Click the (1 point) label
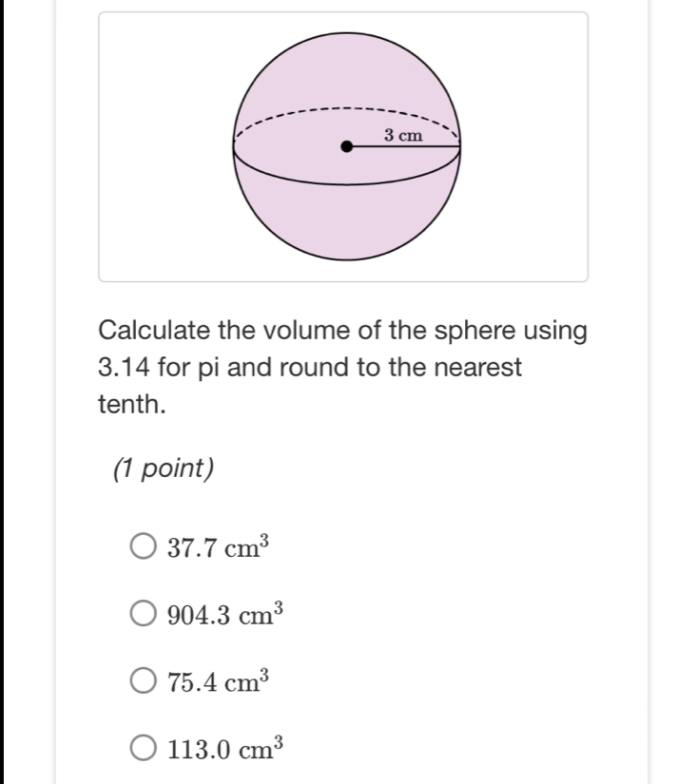 [x=163, y=466]
